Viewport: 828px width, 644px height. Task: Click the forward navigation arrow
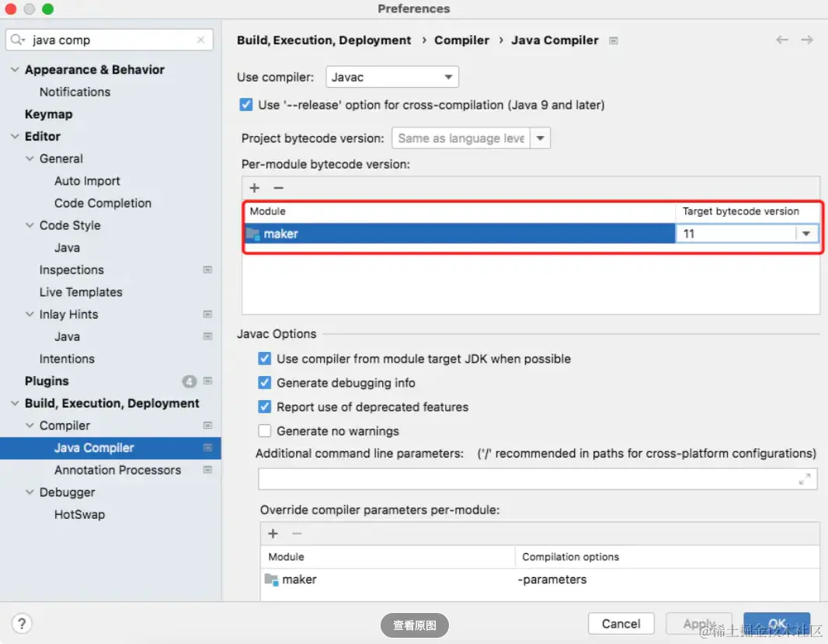pos(807,40)
